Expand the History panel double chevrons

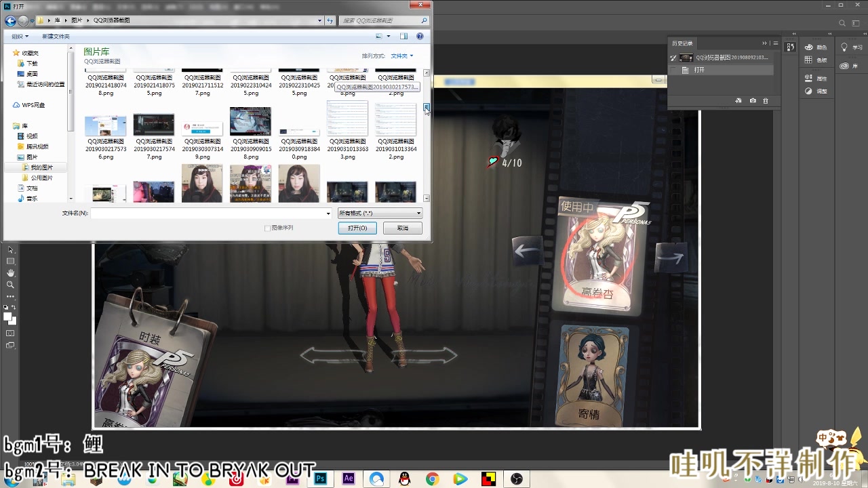point(764,43)
